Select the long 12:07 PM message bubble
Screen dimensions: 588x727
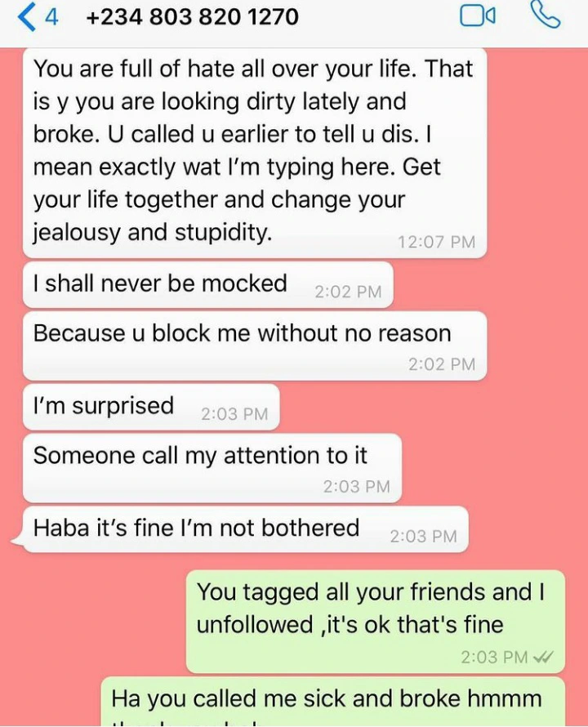tap(255, 153)
